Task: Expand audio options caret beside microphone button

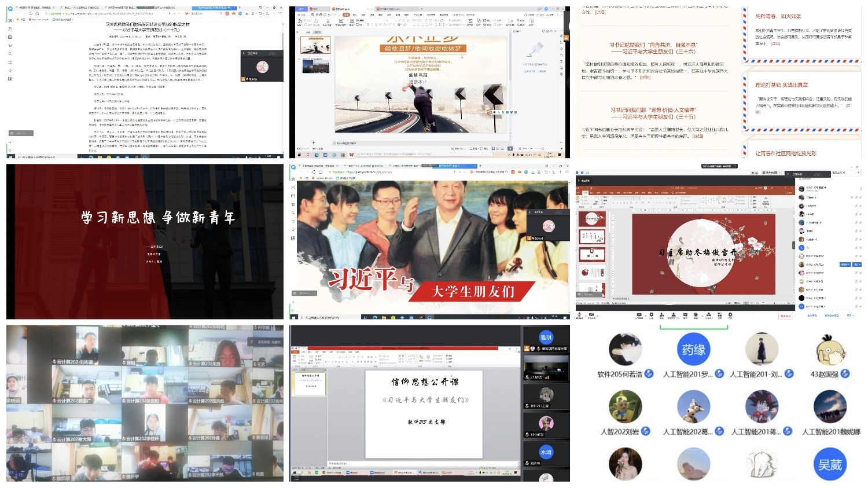Action: [x=584, y=315]
